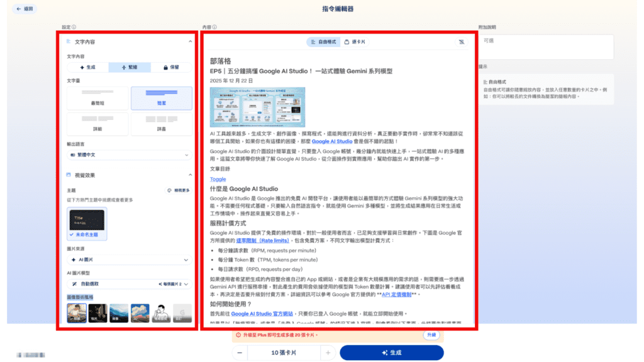Choose the line-drawing person art style thumbnail
The height and width of the screenshot is (362, 644).
[x=161, y=312]
